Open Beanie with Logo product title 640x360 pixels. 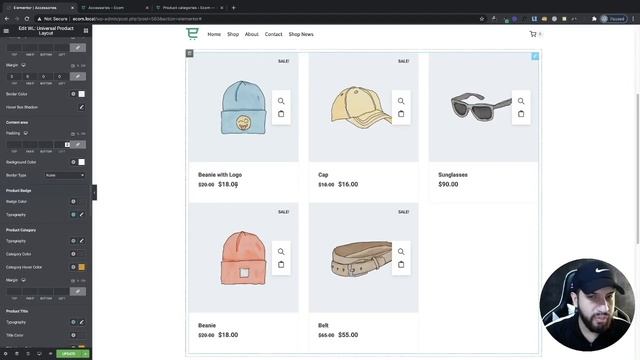pos(220,175)
